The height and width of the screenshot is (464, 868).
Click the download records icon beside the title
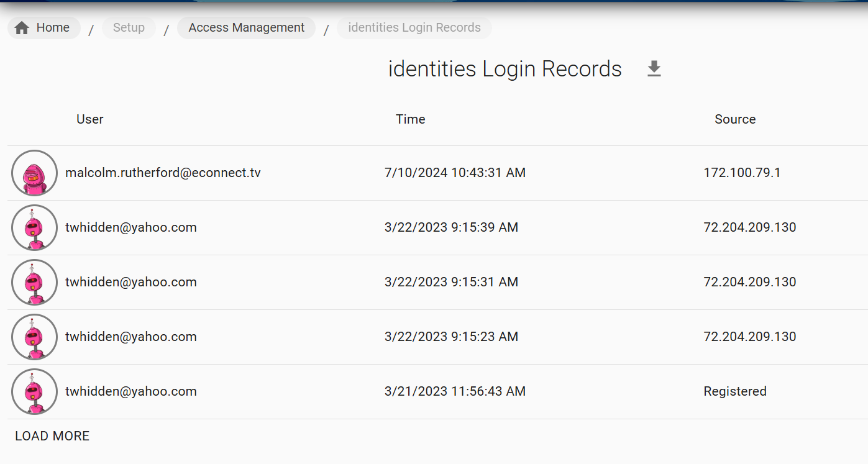click(654, 68)
